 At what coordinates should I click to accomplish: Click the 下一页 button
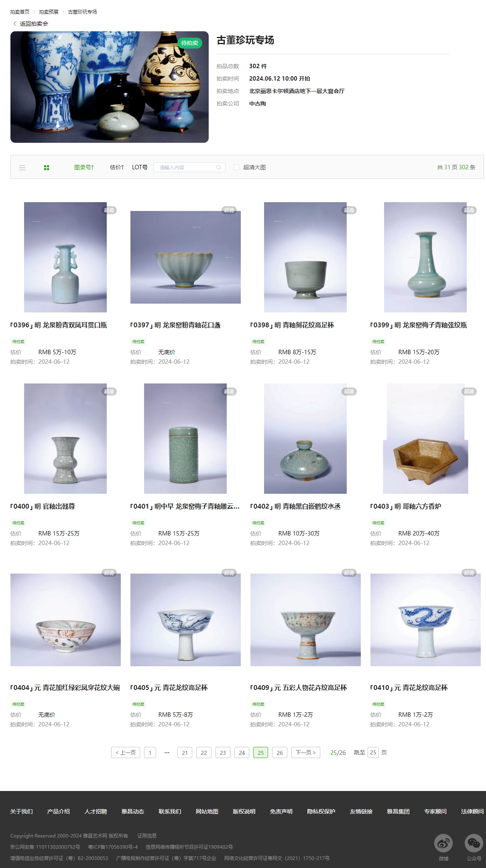pyautogui.click(x=306, y=752)
